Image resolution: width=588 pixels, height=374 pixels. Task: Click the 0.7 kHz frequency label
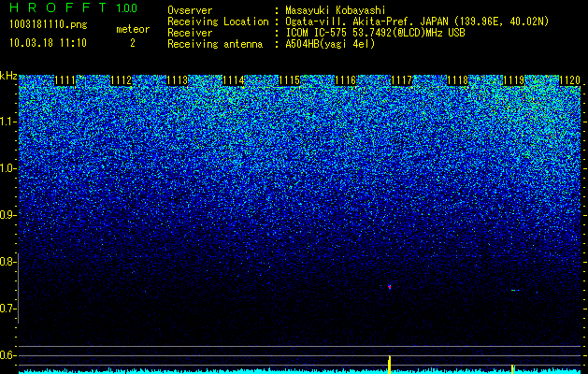7,309
